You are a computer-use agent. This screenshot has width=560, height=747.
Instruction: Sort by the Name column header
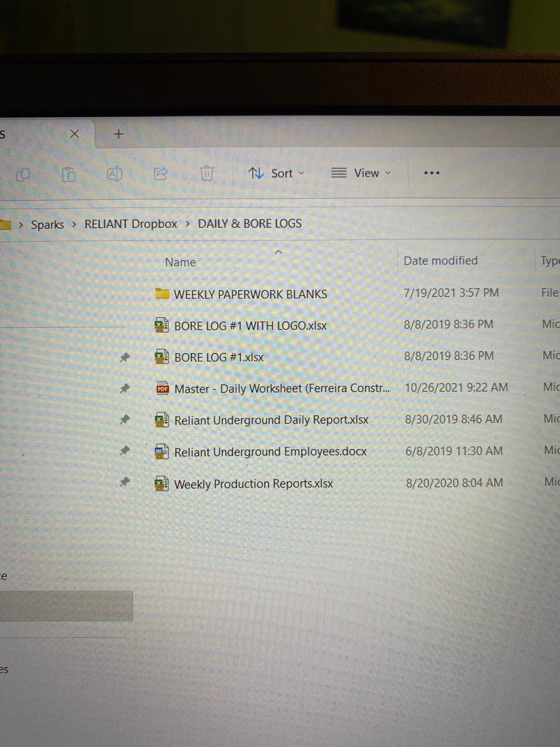180,262
